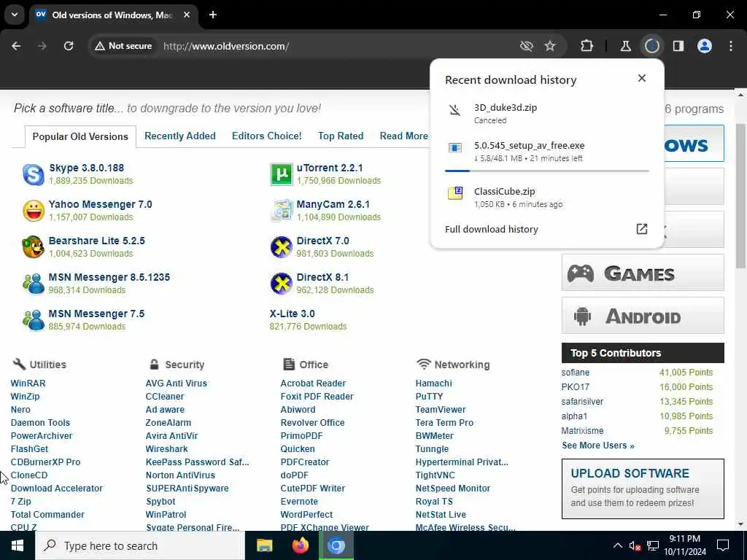Click the Bearshare Lite bear icon
Viewport: 747px width, 560px height.
pos(34,247)
